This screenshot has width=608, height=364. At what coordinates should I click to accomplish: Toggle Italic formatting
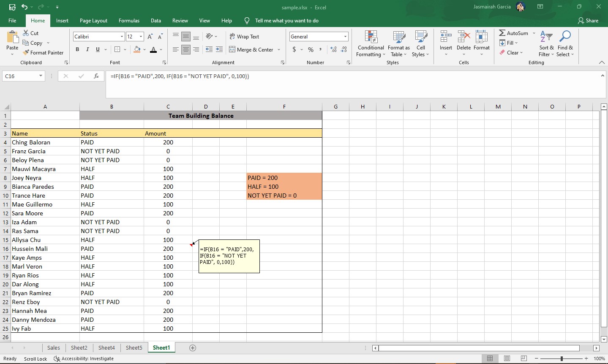[87, 49]
